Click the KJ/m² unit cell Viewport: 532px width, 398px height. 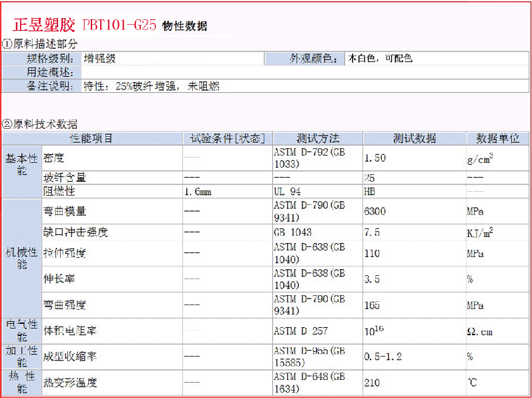480,232
